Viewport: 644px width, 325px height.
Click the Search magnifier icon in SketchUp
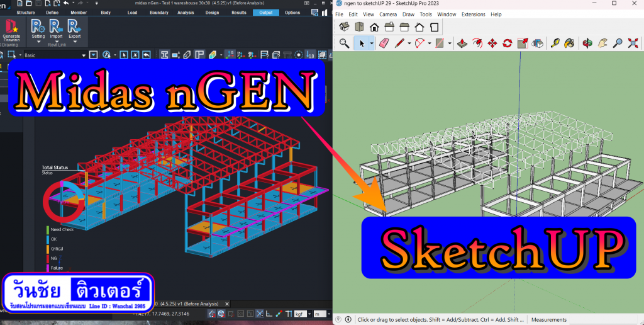click(344, 43)
